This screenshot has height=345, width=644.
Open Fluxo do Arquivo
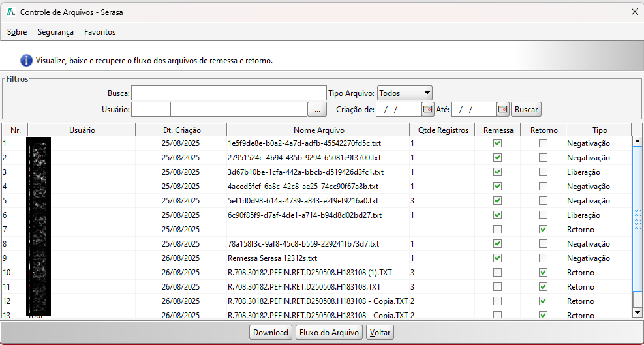pos(330,332)
